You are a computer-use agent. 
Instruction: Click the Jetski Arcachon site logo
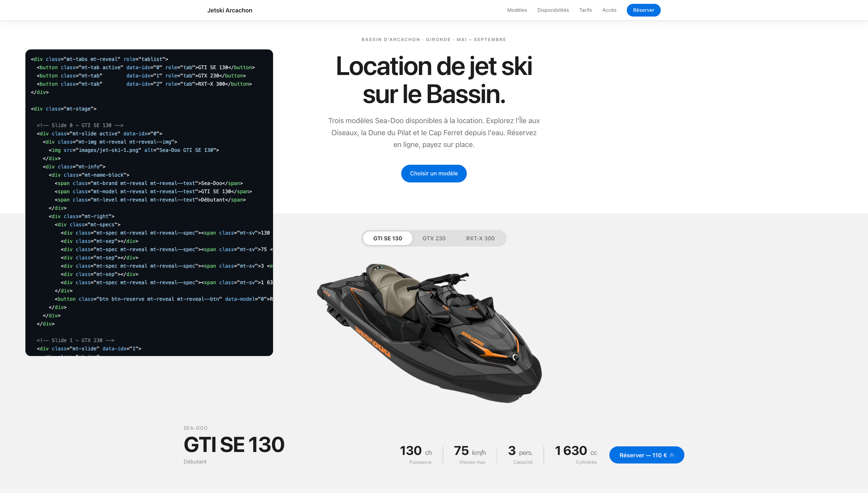point(229,10)
